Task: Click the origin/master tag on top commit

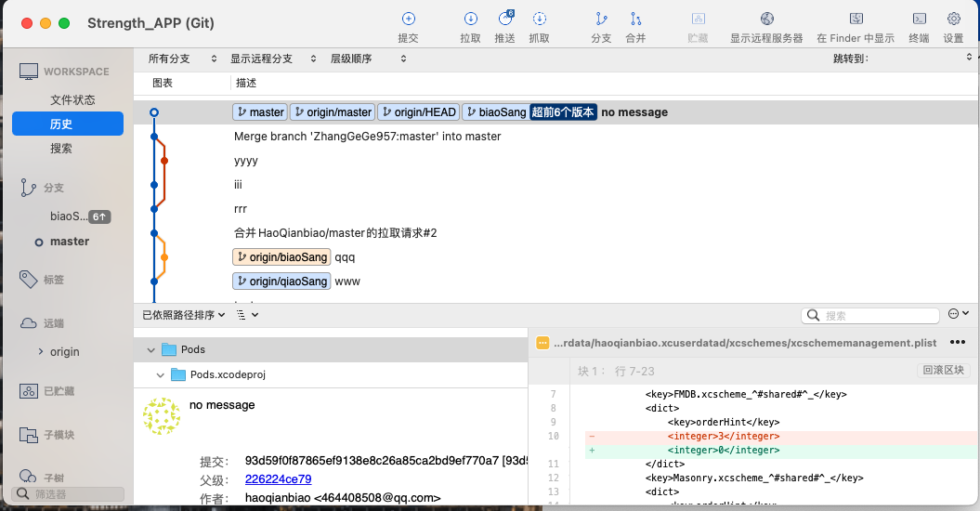Action: coord(333,112)
